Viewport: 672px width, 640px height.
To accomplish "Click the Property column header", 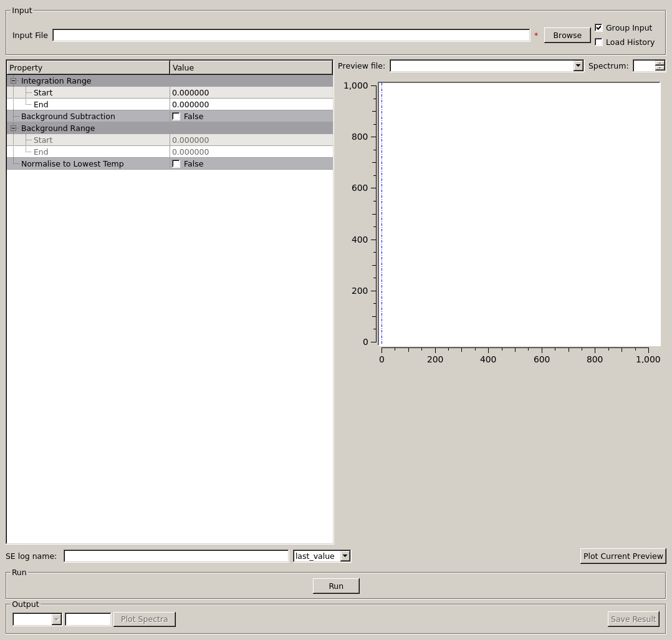I will pos(88,67).
